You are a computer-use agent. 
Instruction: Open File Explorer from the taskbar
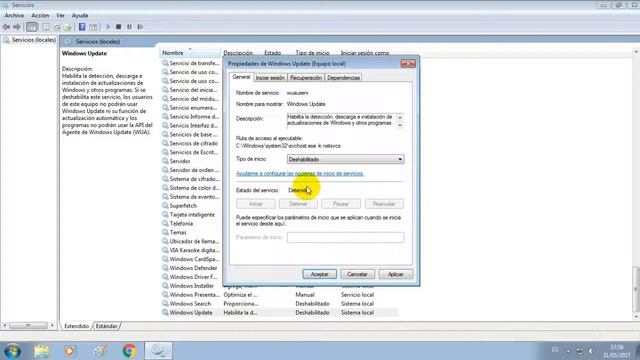[x=42, y=351]
